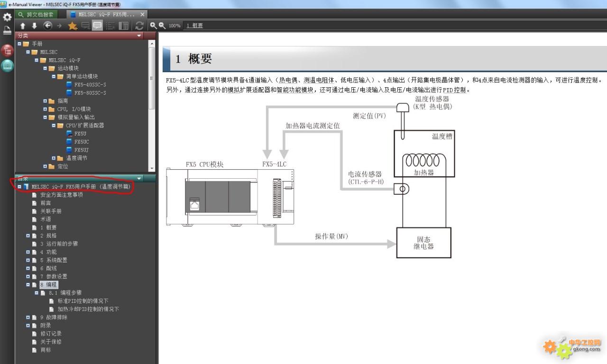Toggle the red classification tree sidebar icon

[x=7, y=50]
